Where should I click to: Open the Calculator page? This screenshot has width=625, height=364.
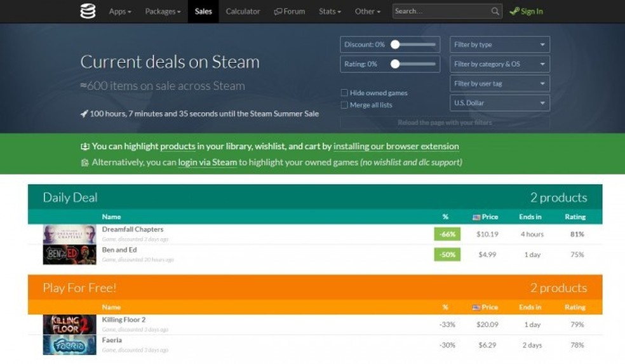(x=243, y=11)
